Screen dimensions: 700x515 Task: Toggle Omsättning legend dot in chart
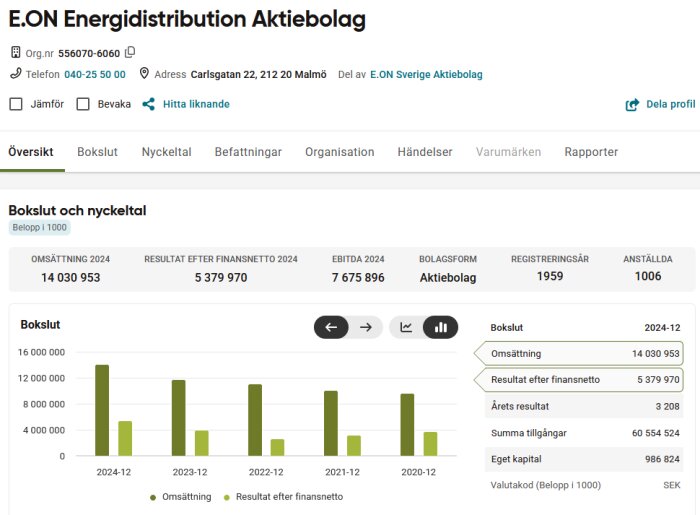(153, 497)
